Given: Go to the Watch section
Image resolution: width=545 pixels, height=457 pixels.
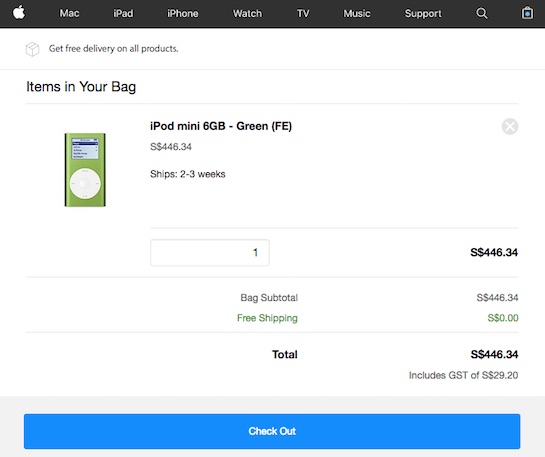Looking at the screenshot, I should pyautogui.click(x=247, y=13).
